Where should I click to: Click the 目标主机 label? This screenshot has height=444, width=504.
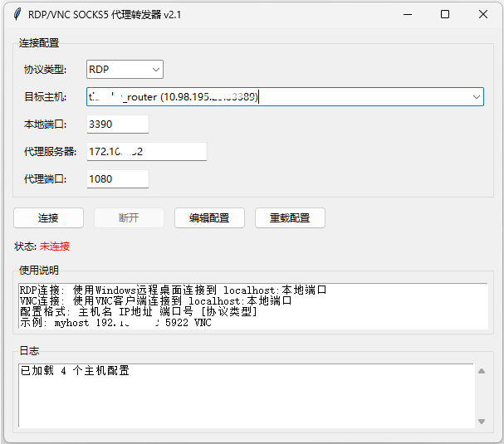coord(45,97)
